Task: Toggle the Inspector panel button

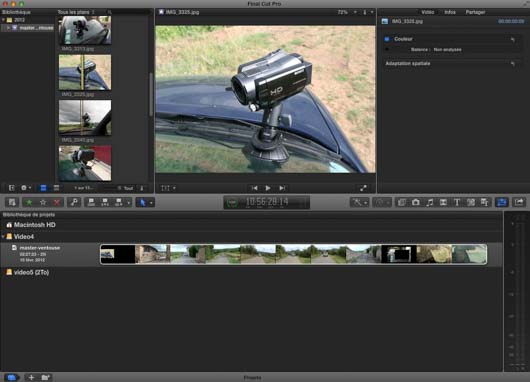Action: click(x=502, y=202)
